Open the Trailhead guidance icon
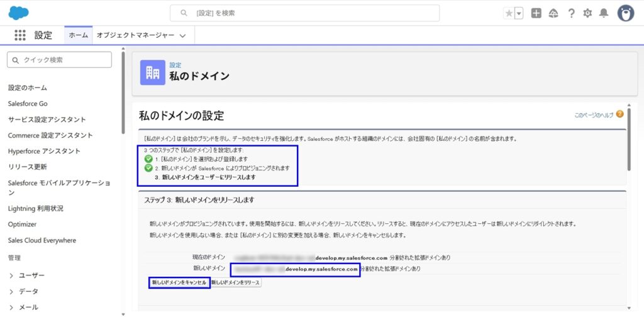644x317 pixels. coord(553,13)
